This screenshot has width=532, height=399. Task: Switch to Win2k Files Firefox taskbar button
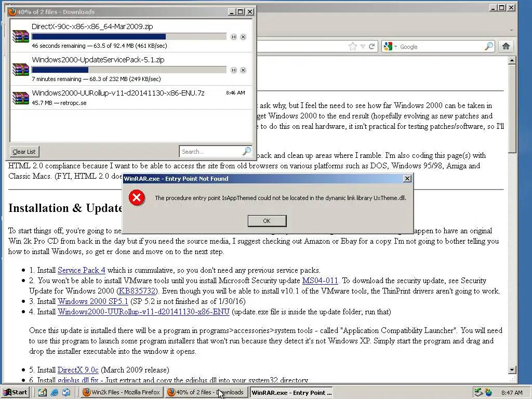(x=122, y=392)
